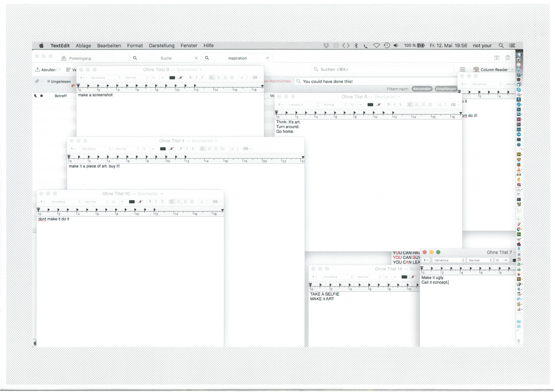Screen dimensions: 555x392
Task: Click the text color swatch in Ohne Titel 9
Action: click(x=172, y=78)
